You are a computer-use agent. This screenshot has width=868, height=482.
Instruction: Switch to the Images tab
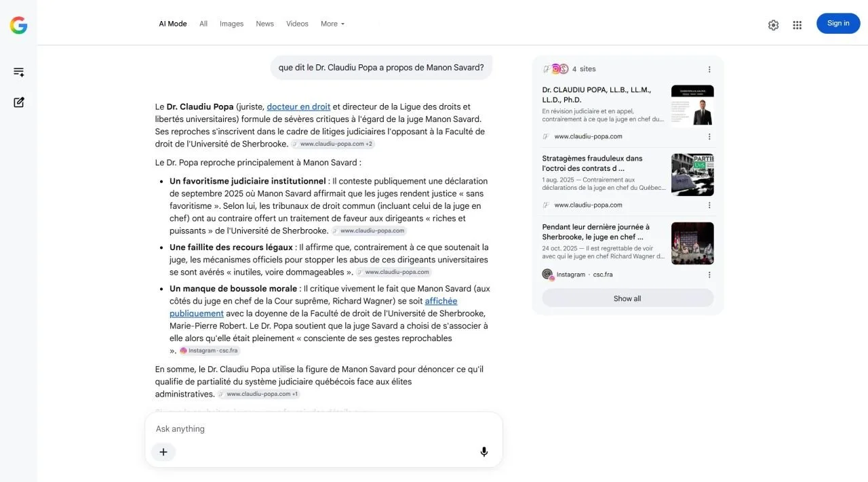(231, 24)
